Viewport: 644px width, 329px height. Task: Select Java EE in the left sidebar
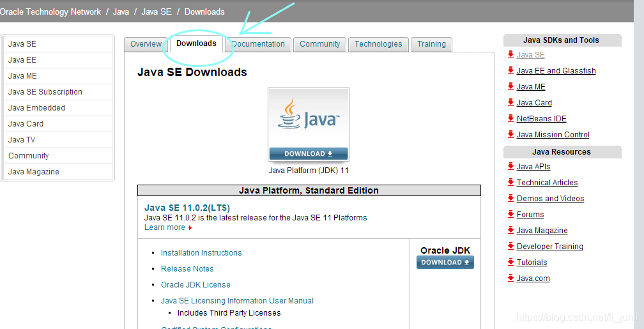coord(58,60)
